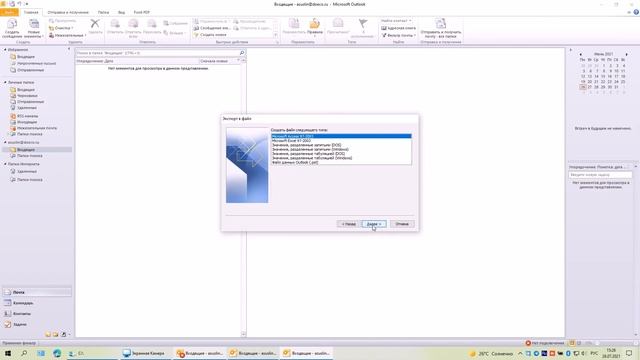Viewport: 640px width, 360px height.
Task: Switch to Отправка и получение tab
Action: click(x=68, y=12)
